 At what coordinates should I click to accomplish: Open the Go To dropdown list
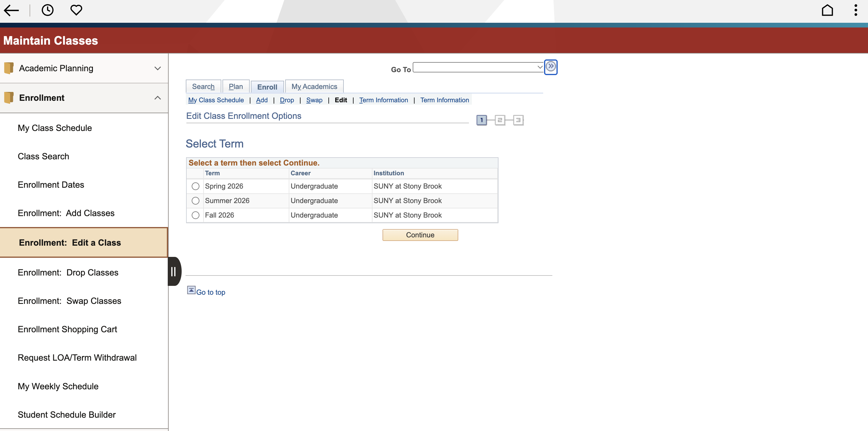click(x=478, y=67)
